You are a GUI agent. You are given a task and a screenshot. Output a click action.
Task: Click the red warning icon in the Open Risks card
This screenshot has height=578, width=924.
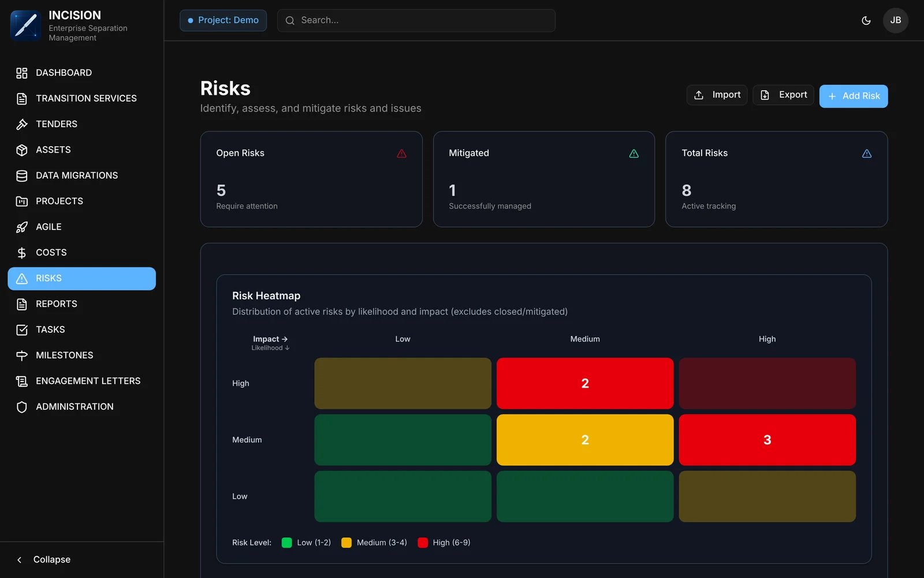tap(402, 153)
